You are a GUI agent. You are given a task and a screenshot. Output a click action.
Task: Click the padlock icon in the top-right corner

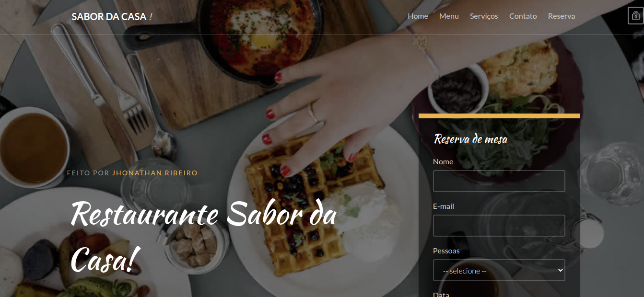coord(636,15)
